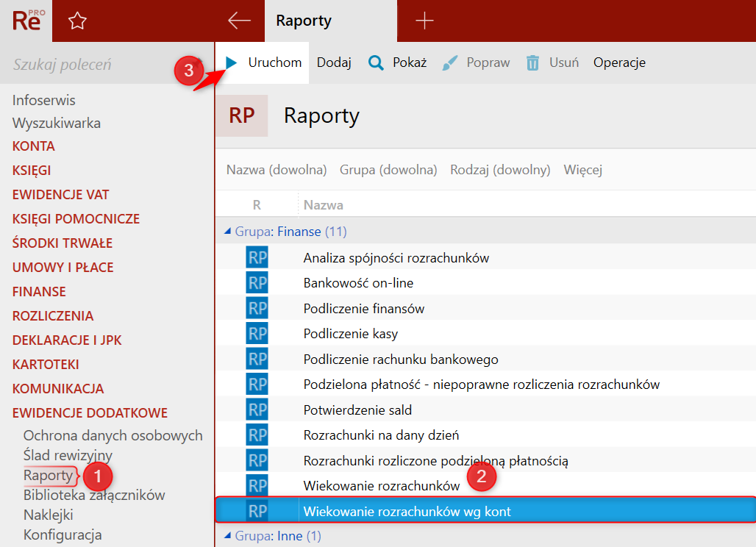Image resolution: width=756 pixels, height=547 pixels.
Task: Expand the DEKLARACJE I JPK section
Action: coord(66,340)
